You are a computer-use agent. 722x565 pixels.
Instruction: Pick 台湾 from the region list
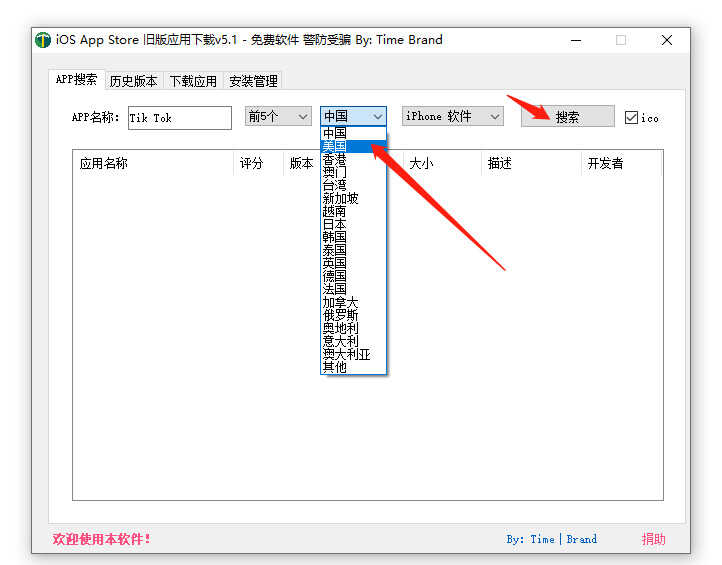point(353,185)
